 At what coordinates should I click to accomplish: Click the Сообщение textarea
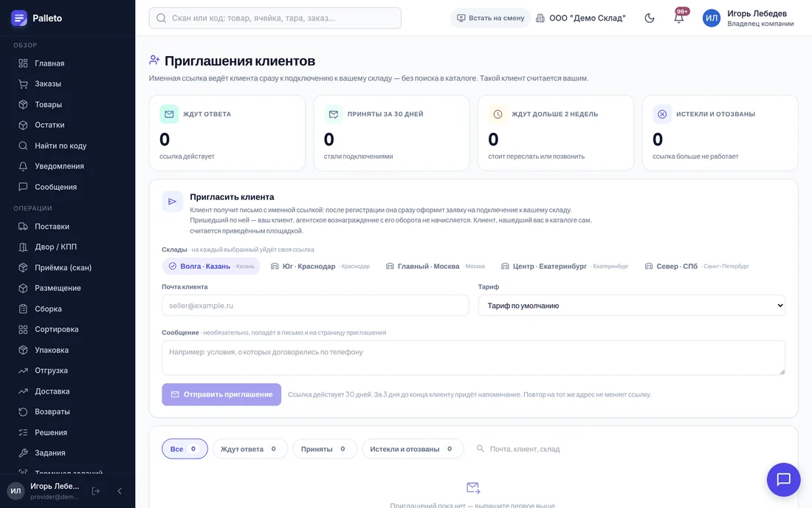click(x=473, y=358)
